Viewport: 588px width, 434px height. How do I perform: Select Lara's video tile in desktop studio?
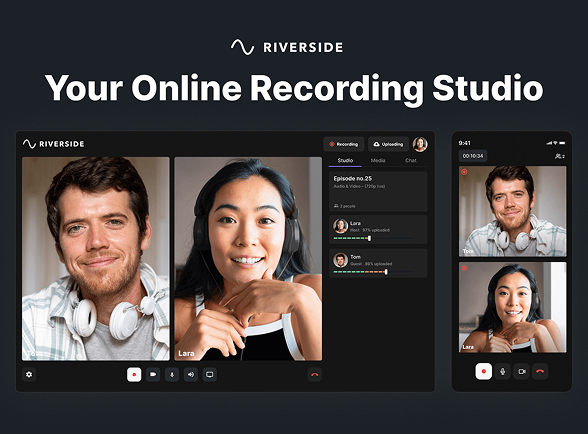[248, 259]
